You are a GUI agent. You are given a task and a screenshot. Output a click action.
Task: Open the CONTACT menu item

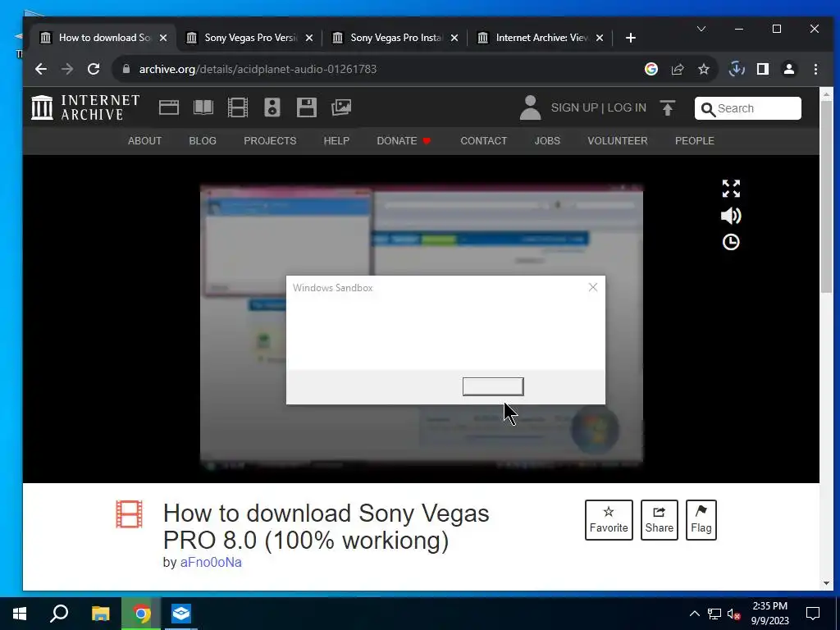click(484, 141)
